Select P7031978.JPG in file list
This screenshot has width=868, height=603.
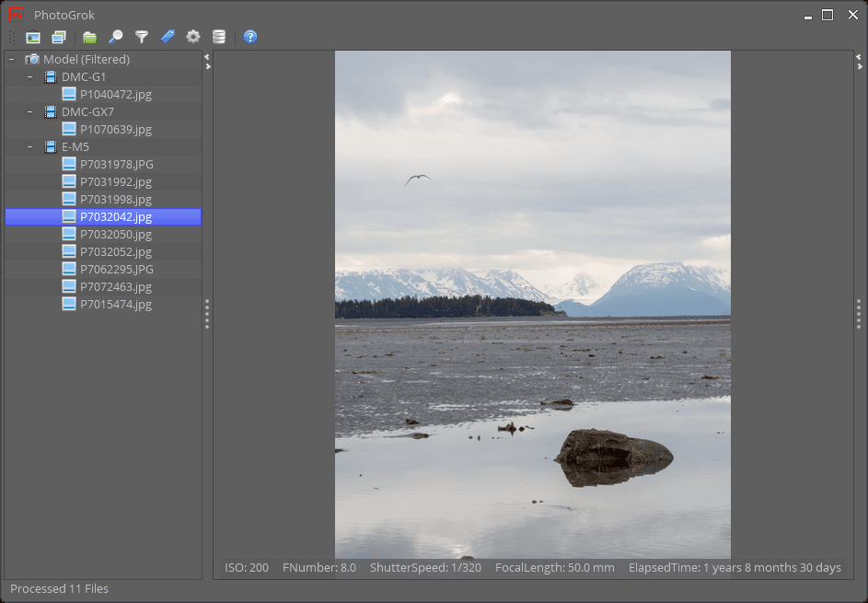tap(116, 165)
